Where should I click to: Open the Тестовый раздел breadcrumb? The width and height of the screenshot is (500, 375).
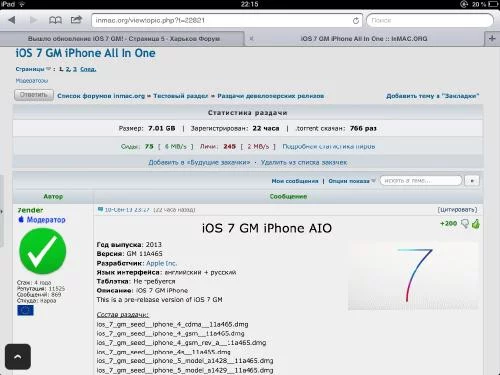pos(180,96)
